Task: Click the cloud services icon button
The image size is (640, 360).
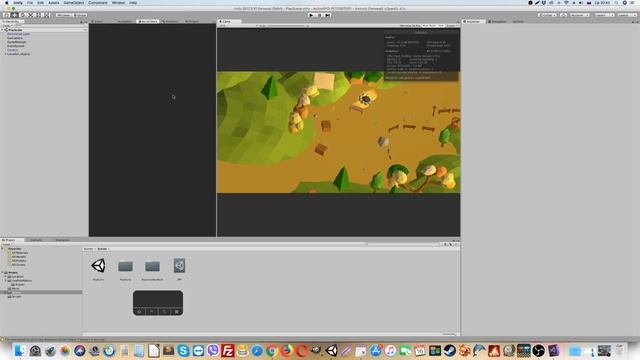Action: (563, 15)
